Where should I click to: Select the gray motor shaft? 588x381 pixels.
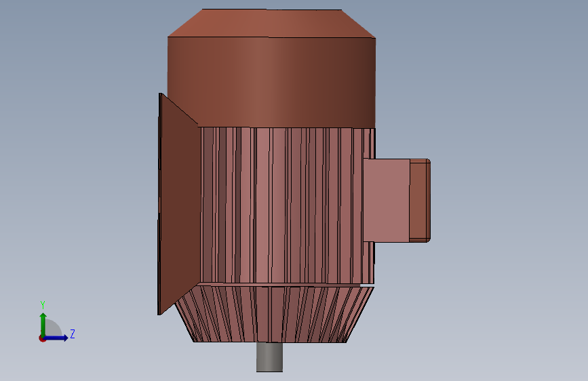click(x=269, y=357)
